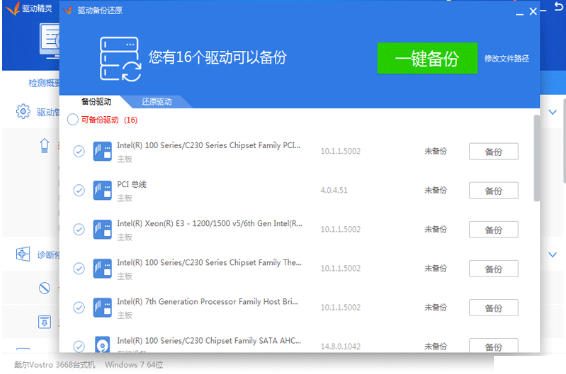Uncheck the PCI 总线 driver checkbox
Screen dimensions: 566x374
pyautogui.click(x=79, y=190)
